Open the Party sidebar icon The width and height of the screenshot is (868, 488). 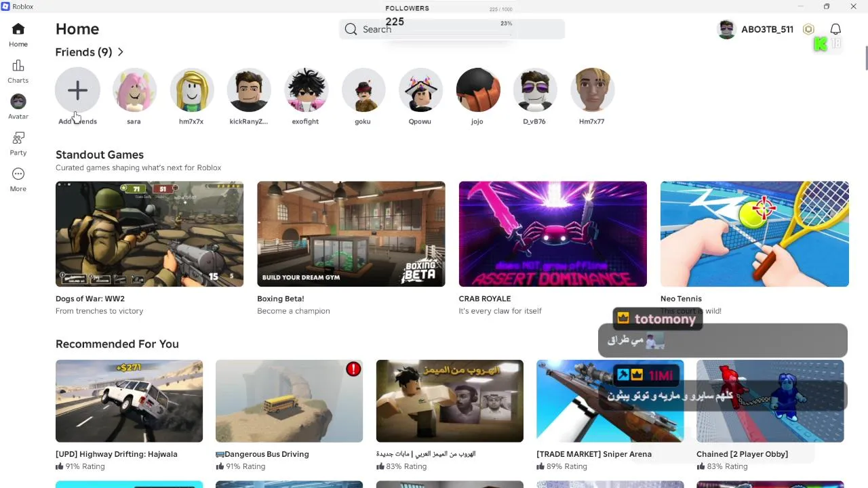pyautogui.click(x=18, y=138)
